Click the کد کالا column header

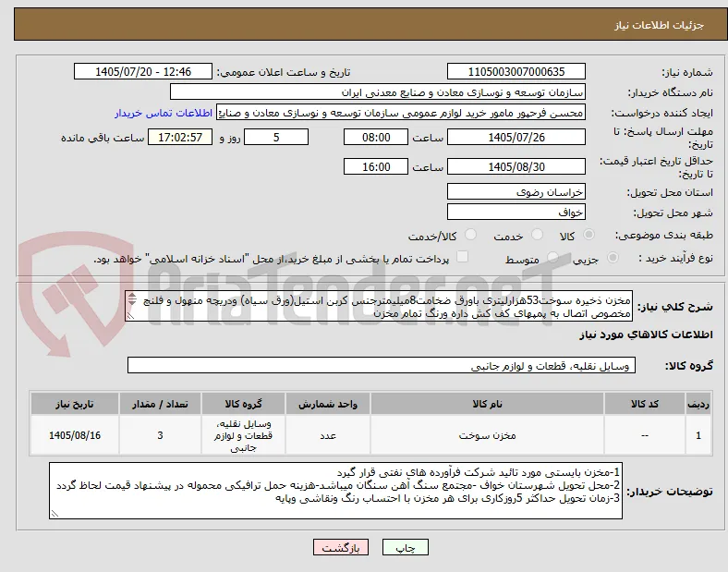point(645,404)
